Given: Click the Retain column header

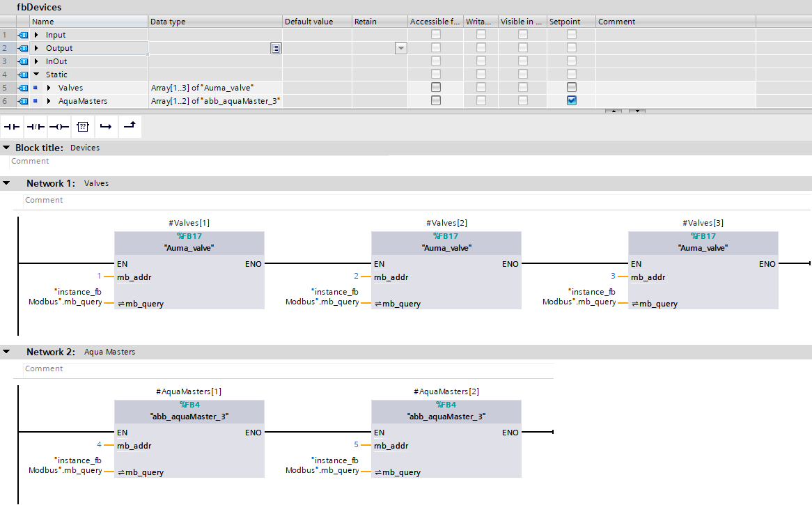Looking at the screenshot, I should click(380, 21).
